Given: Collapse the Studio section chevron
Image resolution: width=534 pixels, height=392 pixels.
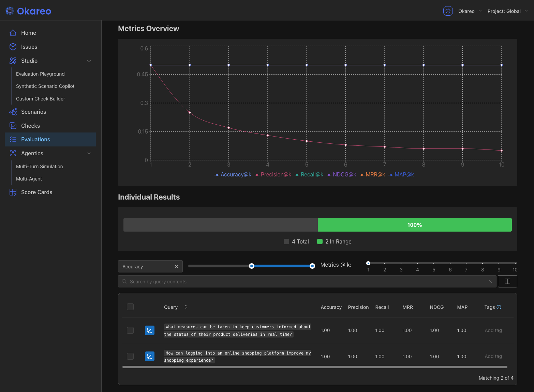Looking at the screenshot, I should click(x=89, y=61).
